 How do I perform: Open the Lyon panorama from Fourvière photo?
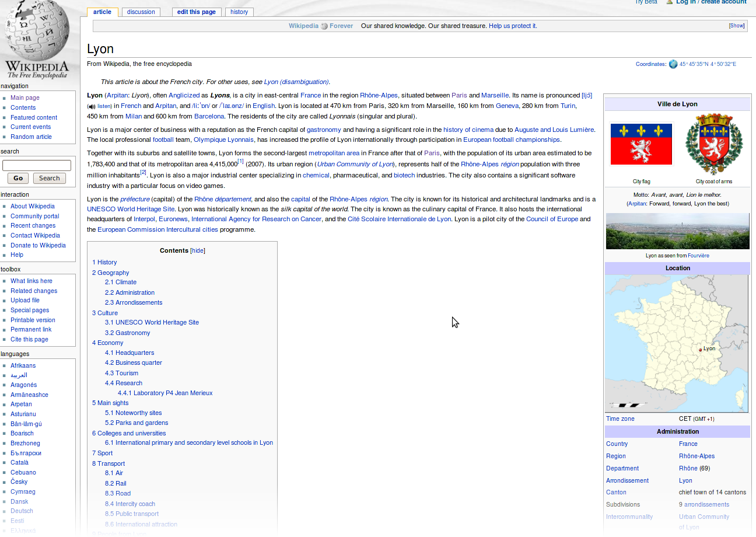tap(678, 231)
